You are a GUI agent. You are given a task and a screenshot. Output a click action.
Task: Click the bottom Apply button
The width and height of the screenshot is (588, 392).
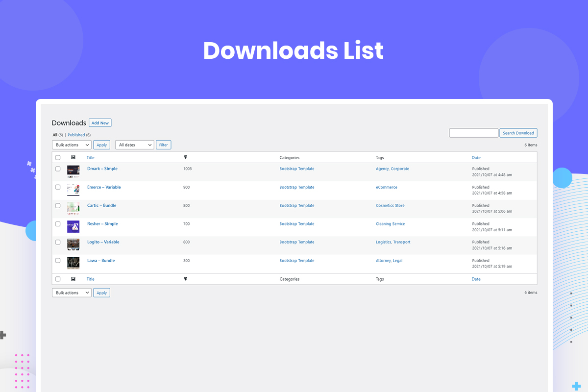pyautogui.click(x=102, y=293)
